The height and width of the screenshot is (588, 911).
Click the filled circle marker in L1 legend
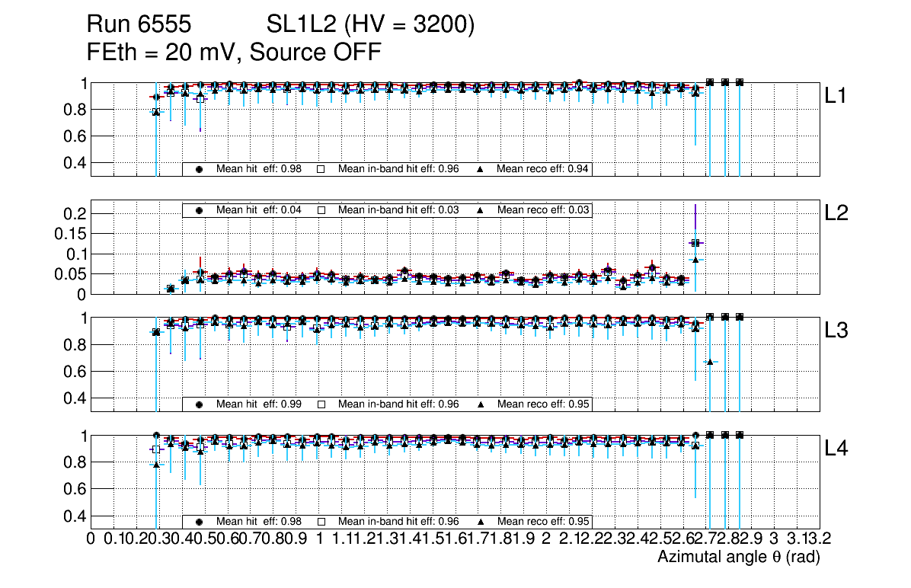pos(200,169)
